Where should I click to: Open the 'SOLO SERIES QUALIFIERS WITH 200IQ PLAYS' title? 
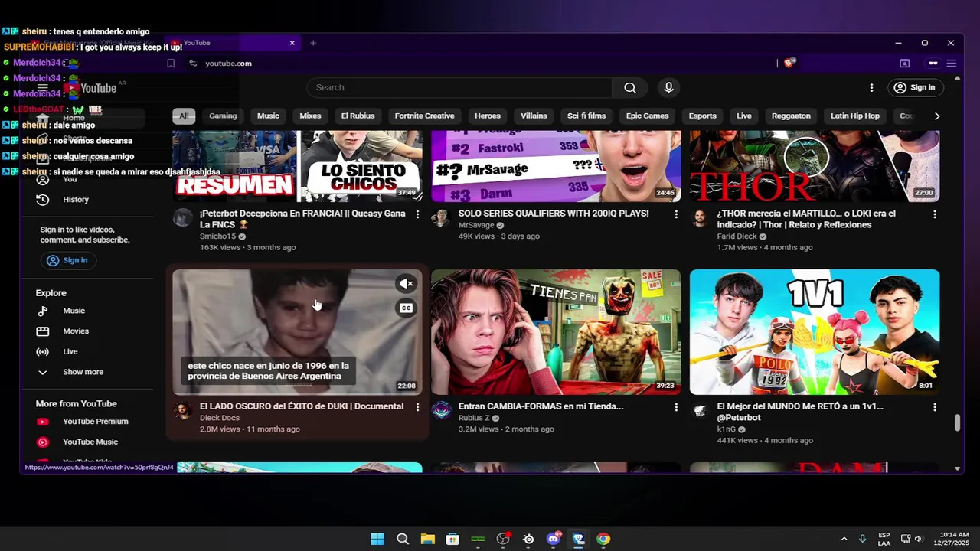click(x=554, y=214)
